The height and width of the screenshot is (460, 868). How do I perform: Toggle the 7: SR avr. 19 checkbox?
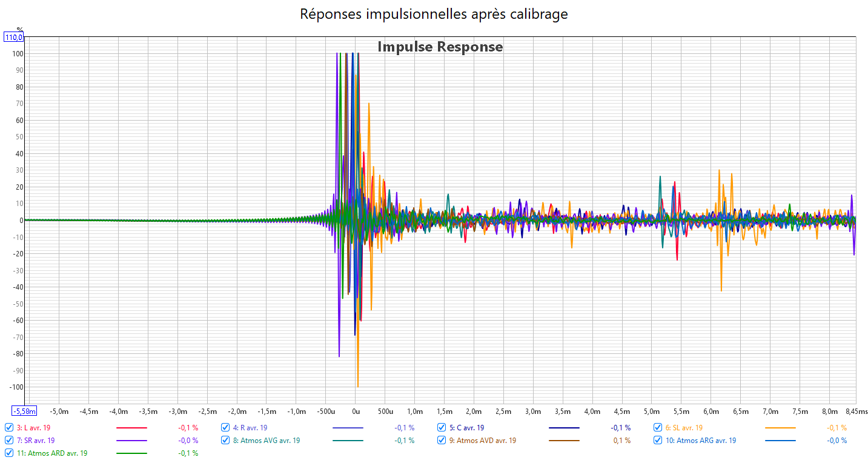(9, 440)
